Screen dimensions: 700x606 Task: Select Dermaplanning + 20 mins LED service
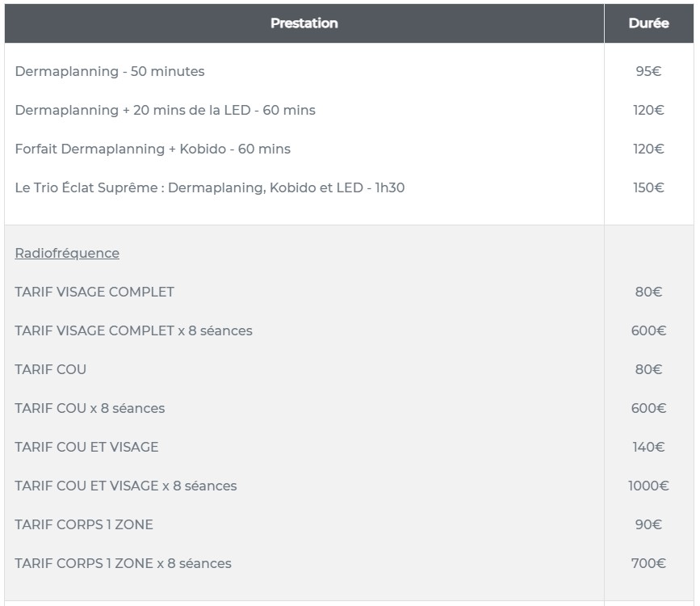click(165, 110)
